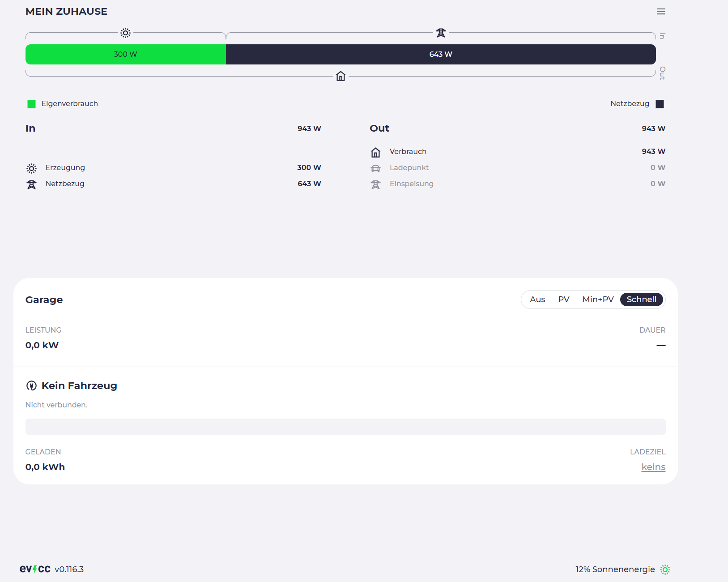The height and width of the screenshot is (582, 728).
Task: Click the sun Erzeugung icon
Action: (x=31, y=168)
